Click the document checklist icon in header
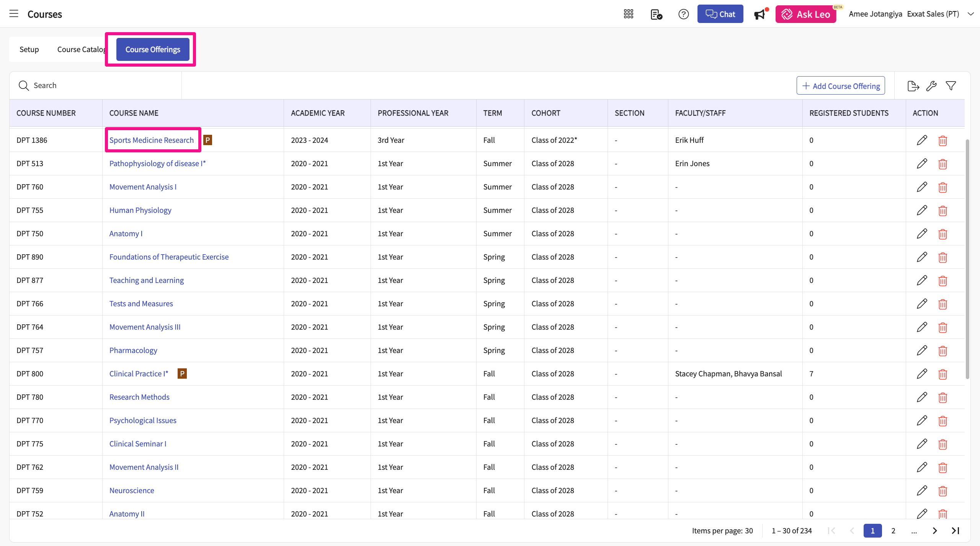 (x=656, y=14)
